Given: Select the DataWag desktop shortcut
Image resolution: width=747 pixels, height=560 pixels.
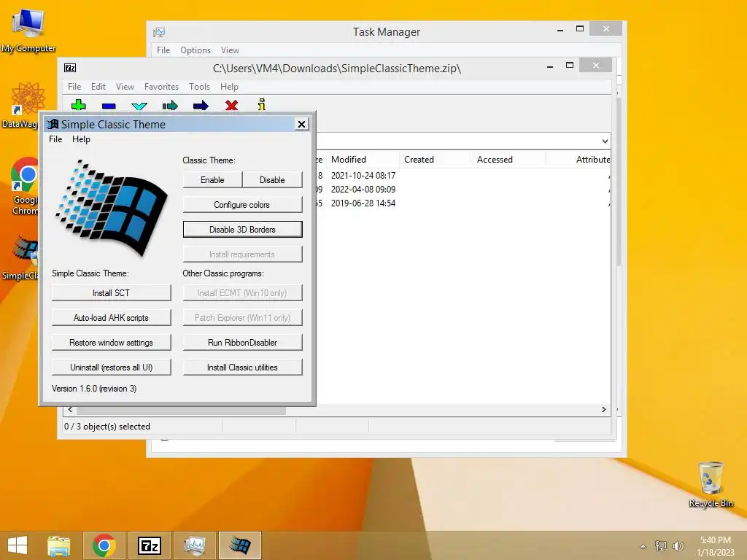Looking at the screenshot, I should (20, 105).
